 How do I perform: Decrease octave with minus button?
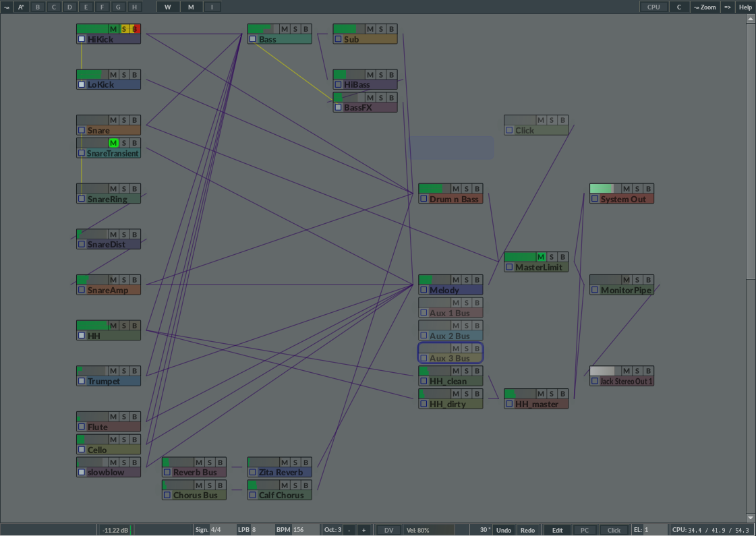[349, 530]
